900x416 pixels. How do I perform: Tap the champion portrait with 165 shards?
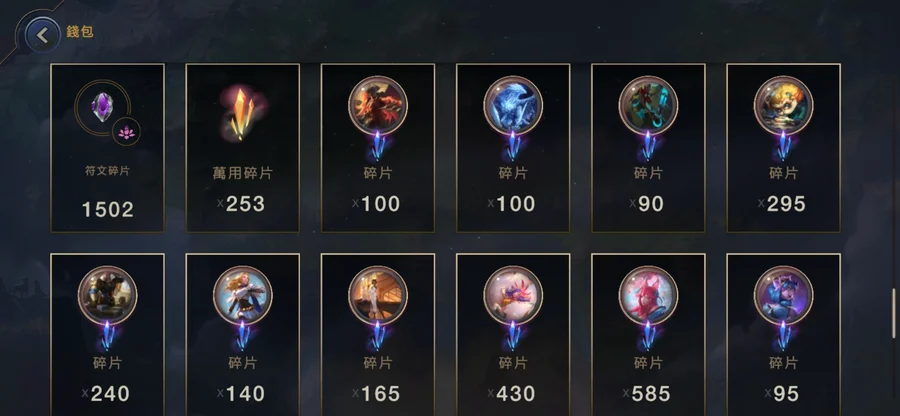pyautogui.click(x=378, y=296)
